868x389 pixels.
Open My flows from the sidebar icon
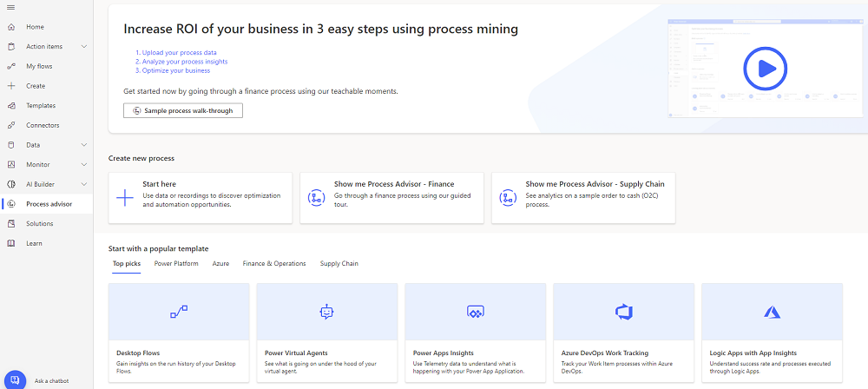tap(10, 66)
